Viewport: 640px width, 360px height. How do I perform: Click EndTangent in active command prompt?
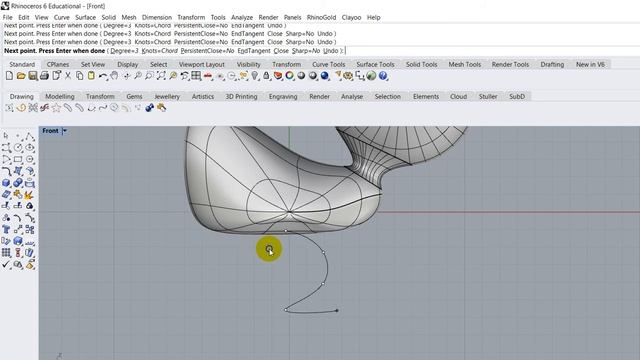[254, 51]
